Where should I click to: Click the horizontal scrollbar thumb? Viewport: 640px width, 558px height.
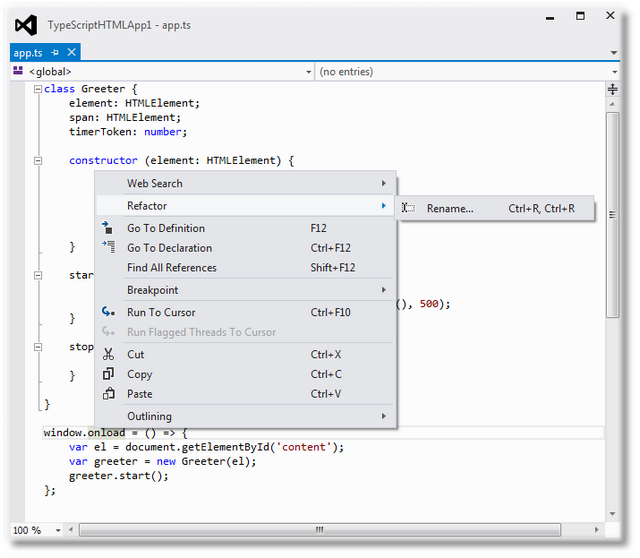(x=320, y=530)
